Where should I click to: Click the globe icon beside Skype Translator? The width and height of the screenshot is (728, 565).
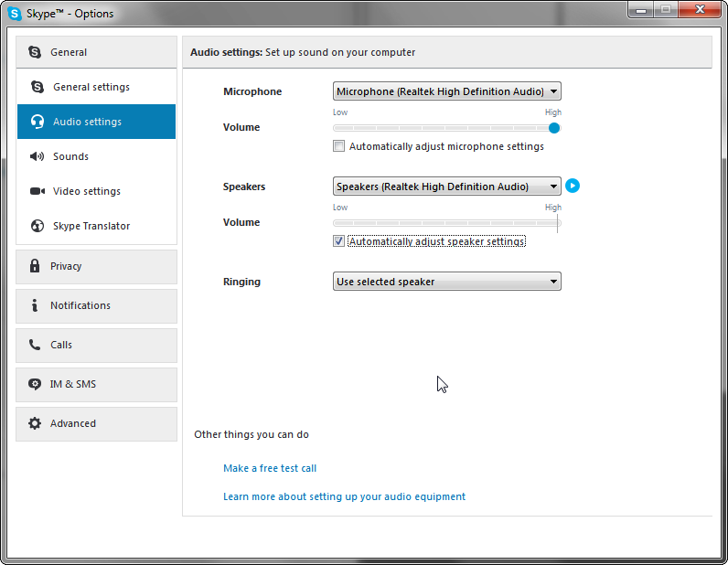click(x=37, y=226)
